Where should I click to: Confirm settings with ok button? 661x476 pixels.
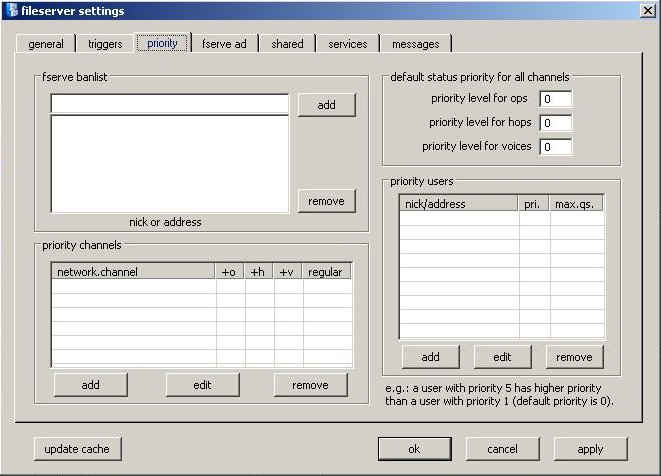click(x=415, y=449)
